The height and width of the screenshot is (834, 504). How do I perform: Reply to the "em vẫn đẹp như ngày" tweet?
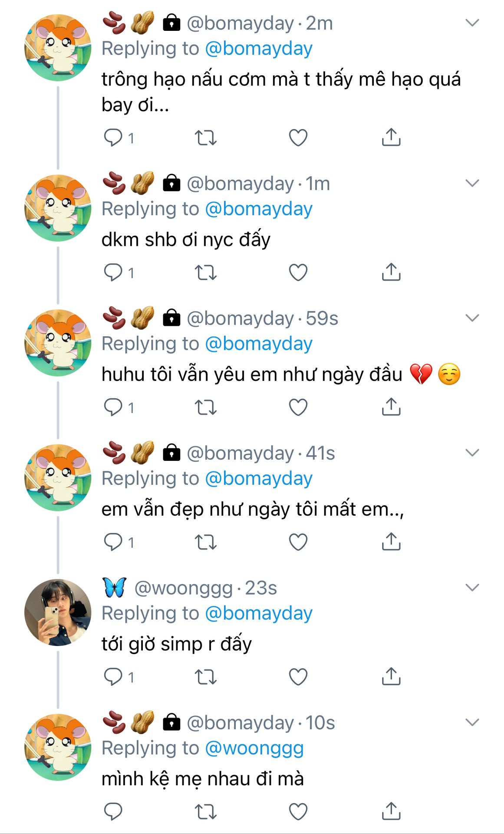coord(114,542)
